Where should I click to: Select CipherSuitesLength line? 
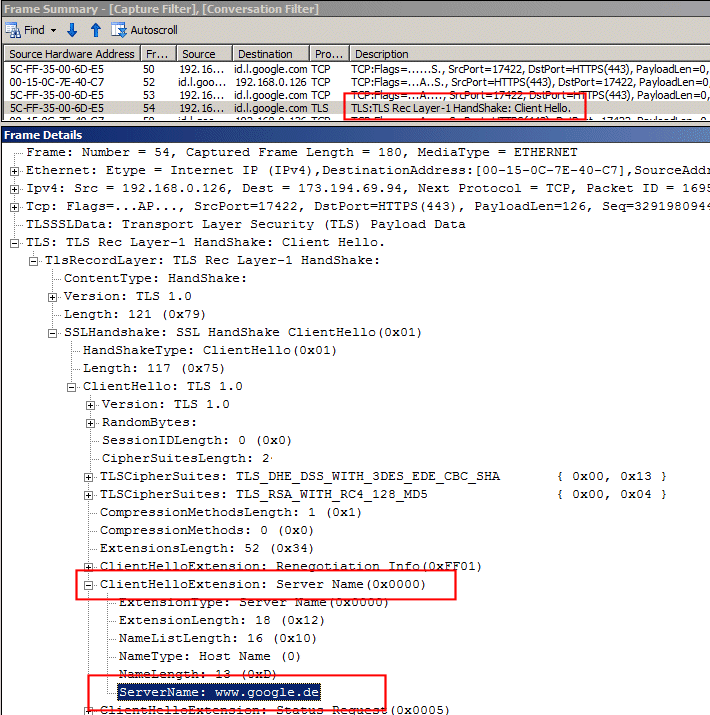[186, 458]
